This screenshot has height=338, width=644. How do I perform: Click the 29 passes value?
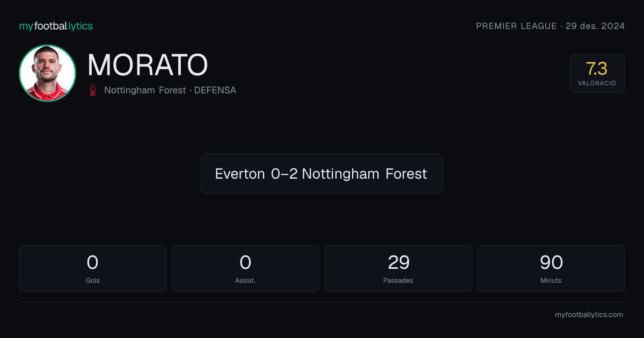(399, 262)
